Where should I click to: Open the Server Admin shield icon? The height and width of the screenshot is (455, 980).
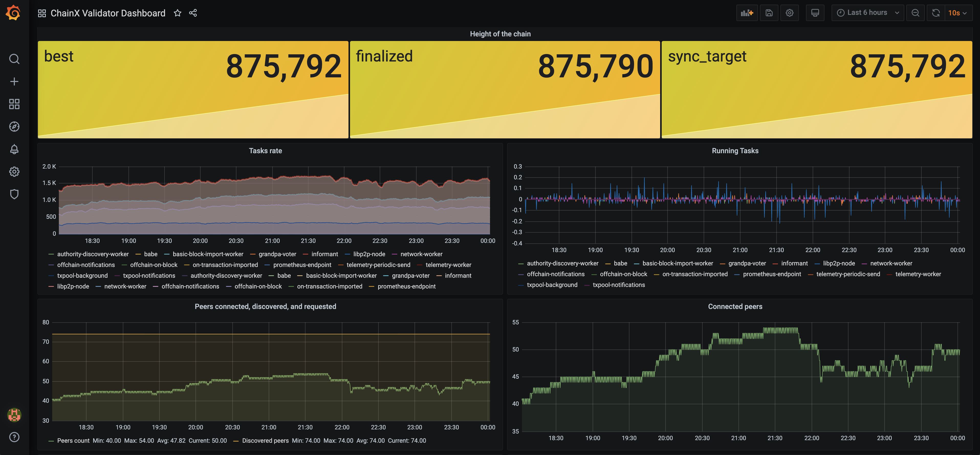tap(14, 194)
